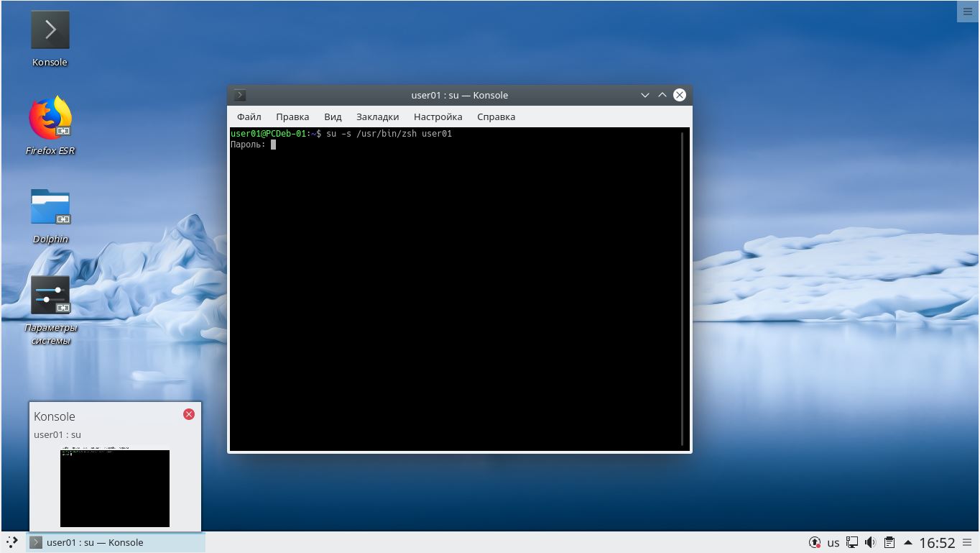Open the hamburger menu at top-right corner
The height and width of the screenshot is (553, 980).
pyautogui.click(x=968, y=11)
